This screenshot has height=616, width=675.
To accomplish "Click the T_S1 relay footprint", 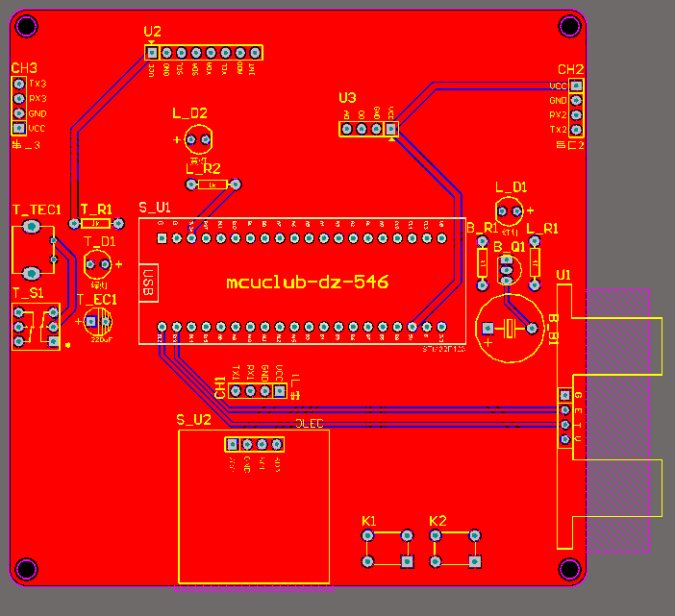I will [x=36, y=327].
